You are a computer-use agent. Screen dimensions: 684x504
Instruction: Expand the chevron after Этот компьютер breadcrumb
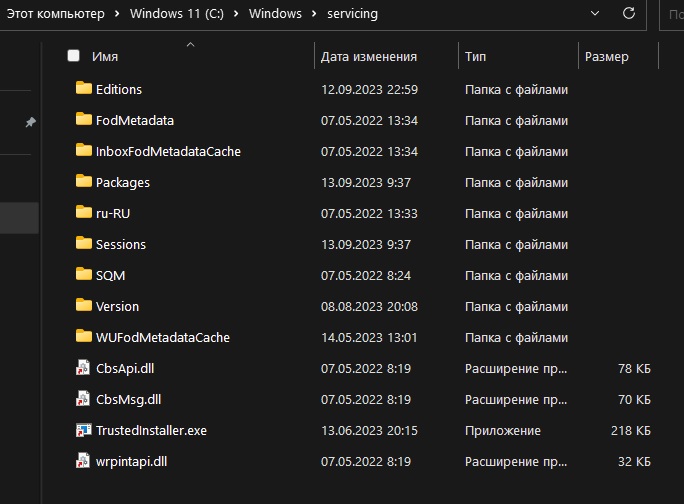[x=118, y=15]
